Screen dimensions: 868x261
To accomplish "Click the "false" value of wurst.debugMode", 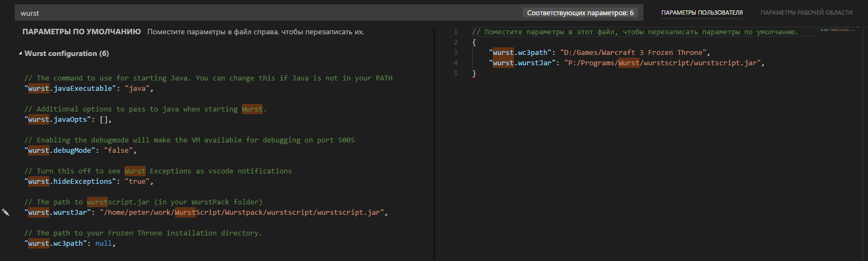I will 119,151.
